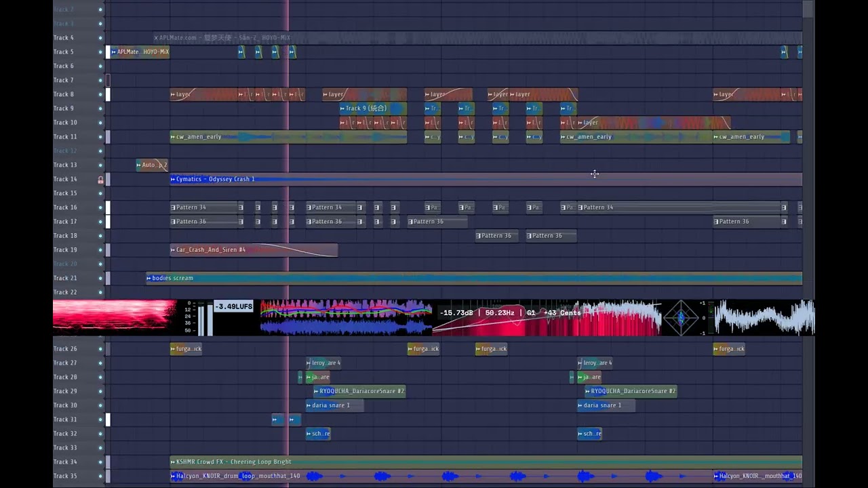Toggle mute dot on Track 16
868x488 pixels.
[100, 207]
